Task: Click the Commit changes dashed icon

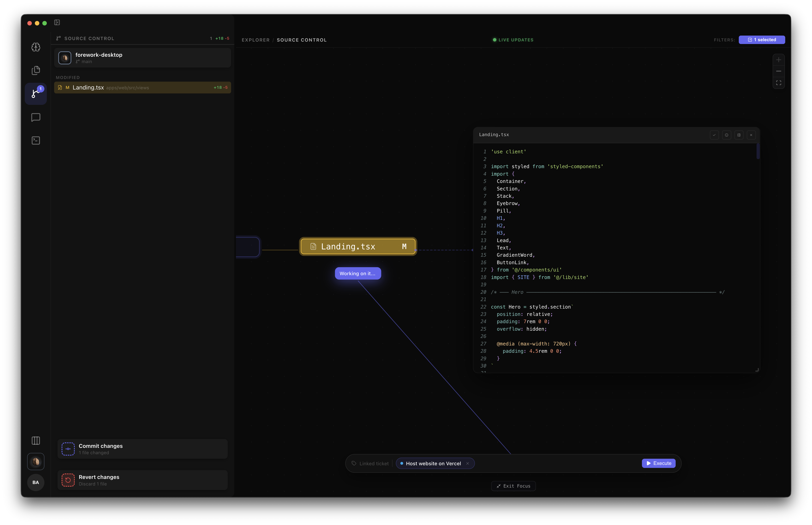Action: tap(68, 449)
